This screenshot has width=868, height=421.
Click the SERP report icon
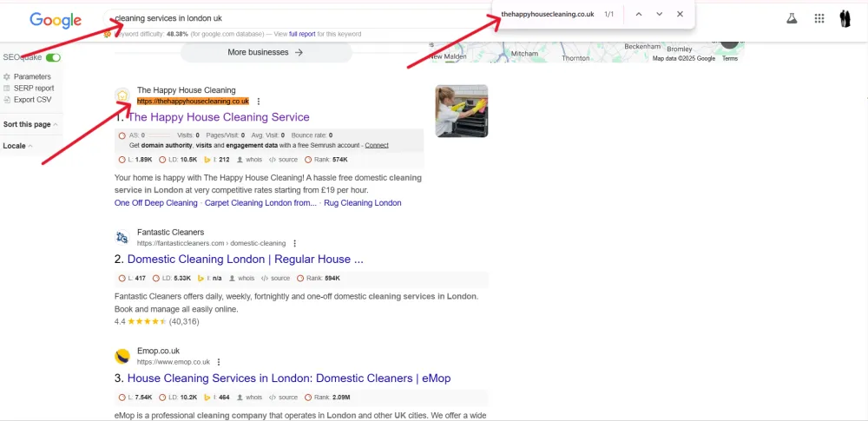pos(7,88)
